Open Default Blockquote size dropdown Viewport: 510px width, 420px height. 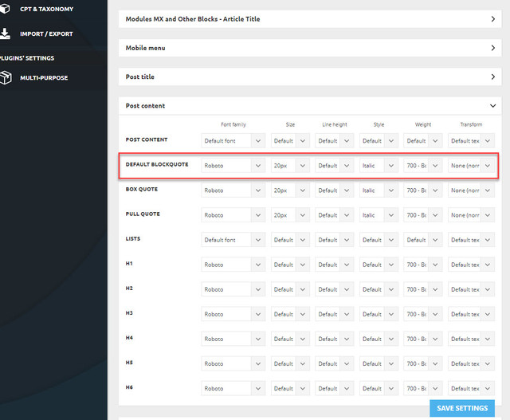pyautogui.click(x=290, y=166)
